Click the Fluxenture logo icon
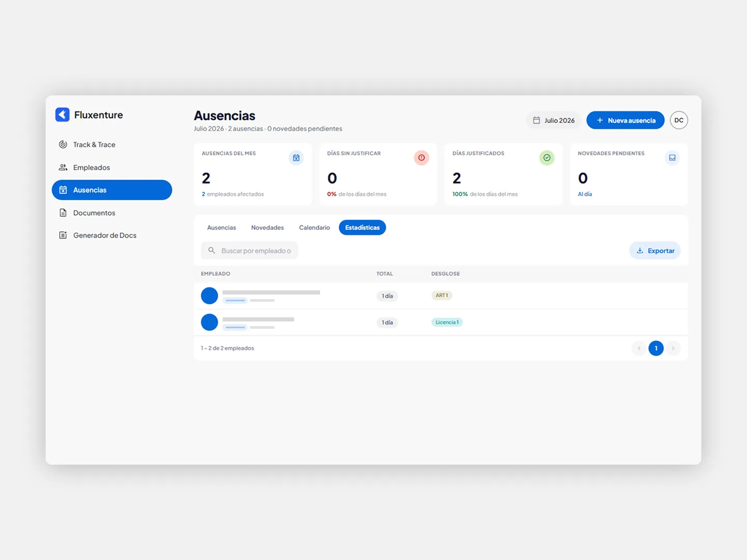 [x=62, y=115]
